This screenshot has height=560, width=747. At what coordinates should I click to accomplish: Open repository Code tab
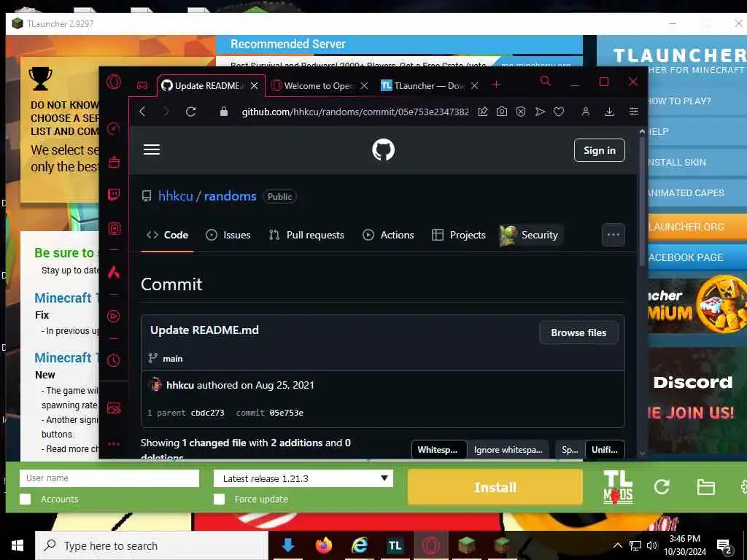click(167, 235)
